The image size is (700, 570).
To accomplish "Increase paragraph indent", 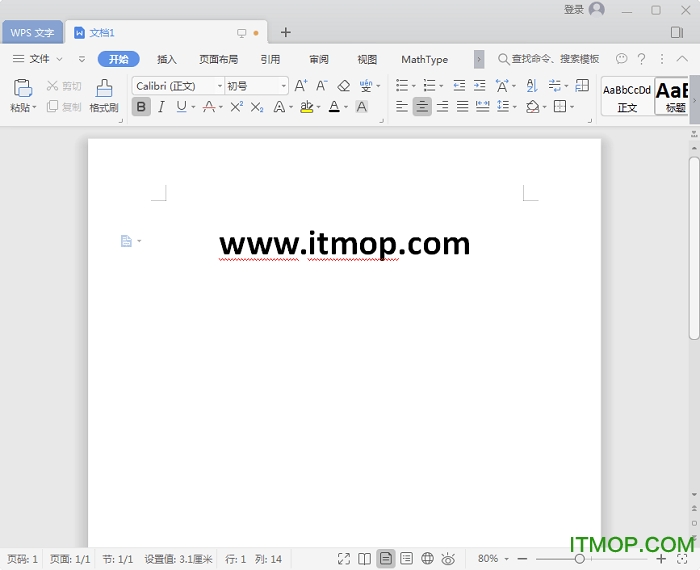I will tap(479, 85).
